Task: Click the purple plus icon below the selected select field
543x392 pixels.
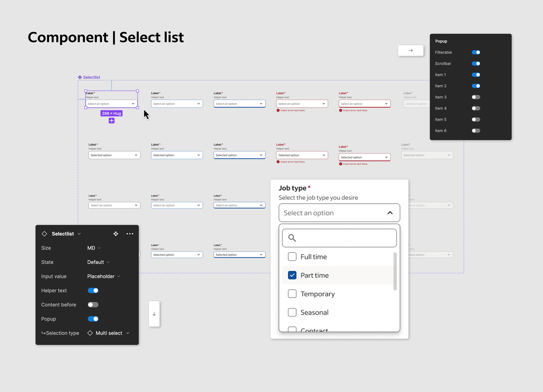Action: (x=111, y=121)
